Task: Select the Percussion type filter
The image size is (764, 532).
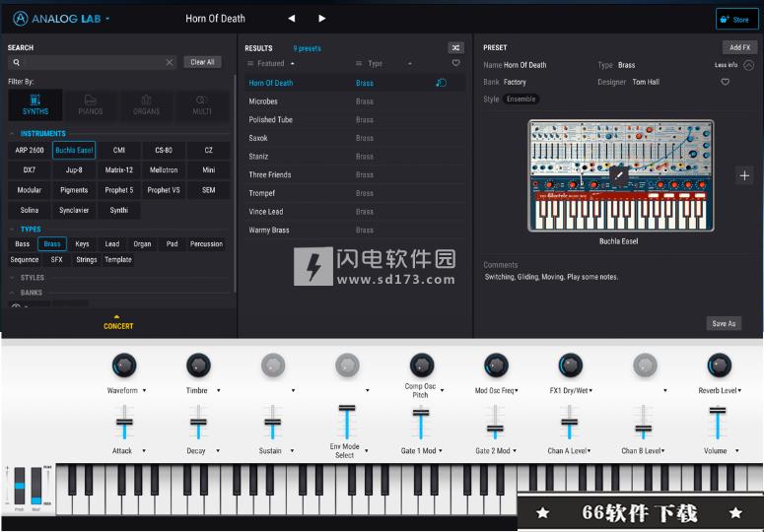Action: 207,244
